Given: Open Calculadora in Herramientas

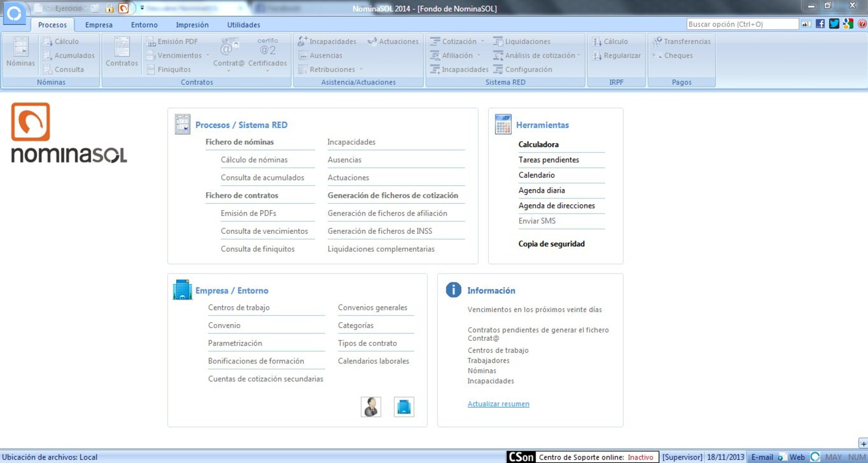Looking at the screenshot, I should (x=538, y=145).
